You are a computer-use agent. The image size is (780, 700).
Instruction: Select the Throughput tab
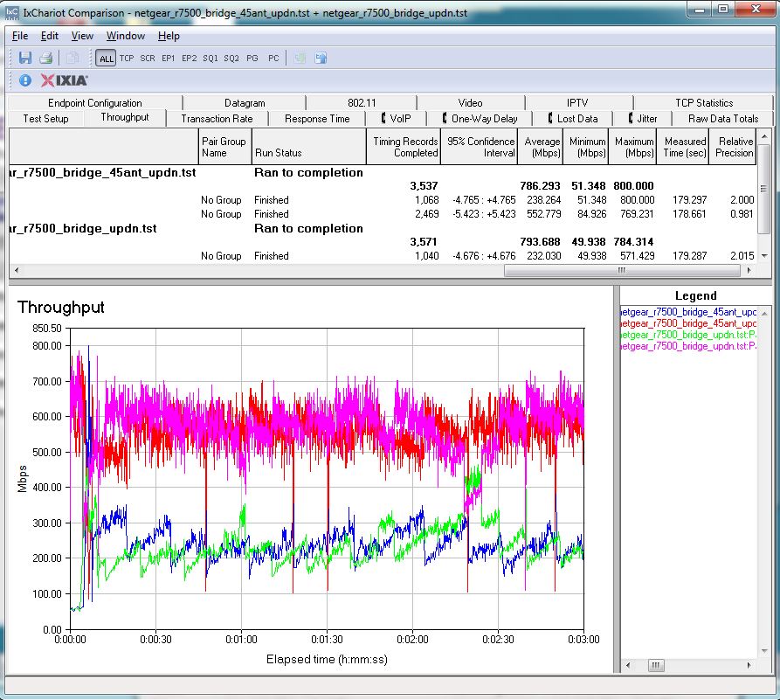[x=125, y=117]
